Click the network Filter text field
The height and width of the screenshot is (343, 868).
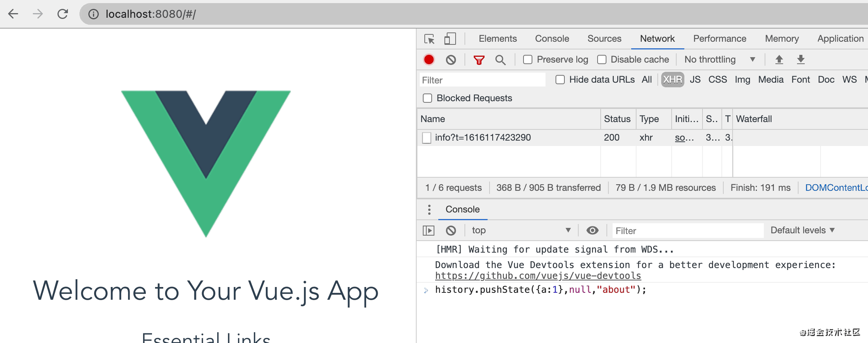click(482, 80)
